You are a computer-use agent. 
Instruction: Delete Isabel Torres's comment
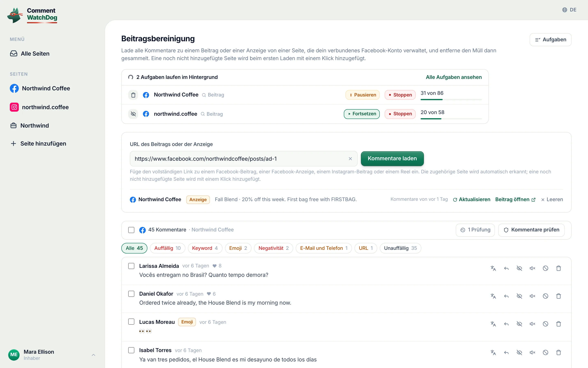pyautogui.click(x=559, y=352)
